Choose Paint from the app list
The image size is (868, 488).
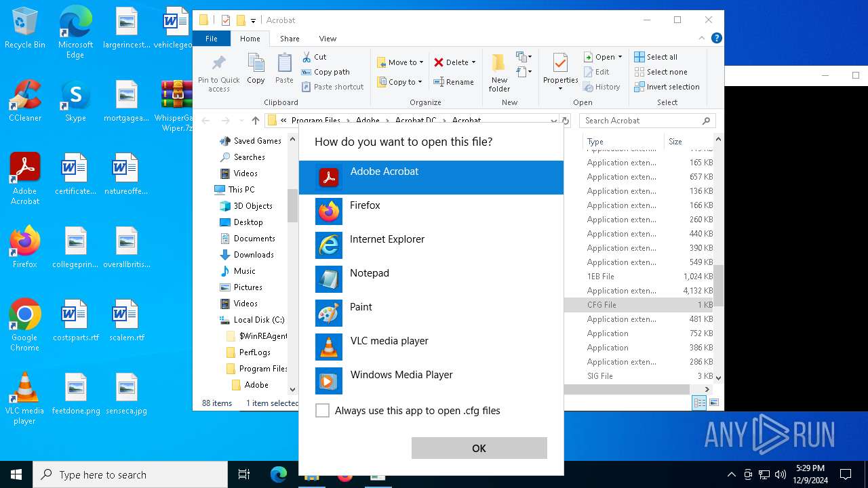tap(431, 313)
